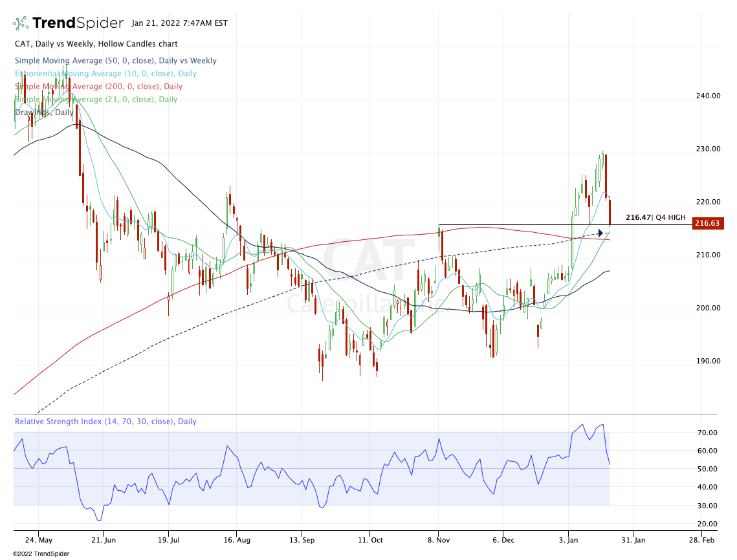Click the RSI 70.00 level label

[707, 433]
